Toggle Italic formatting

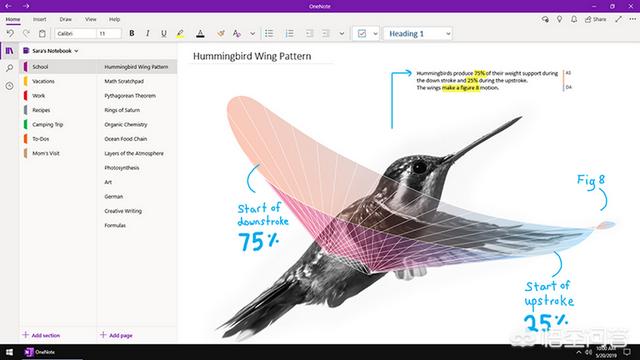point(147,33)
